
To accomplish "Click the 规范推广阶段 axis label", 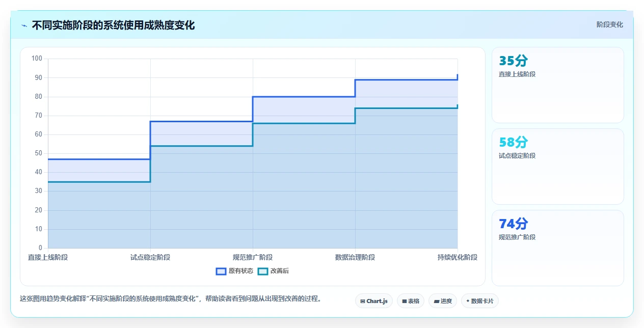I will tap(253, 257).
